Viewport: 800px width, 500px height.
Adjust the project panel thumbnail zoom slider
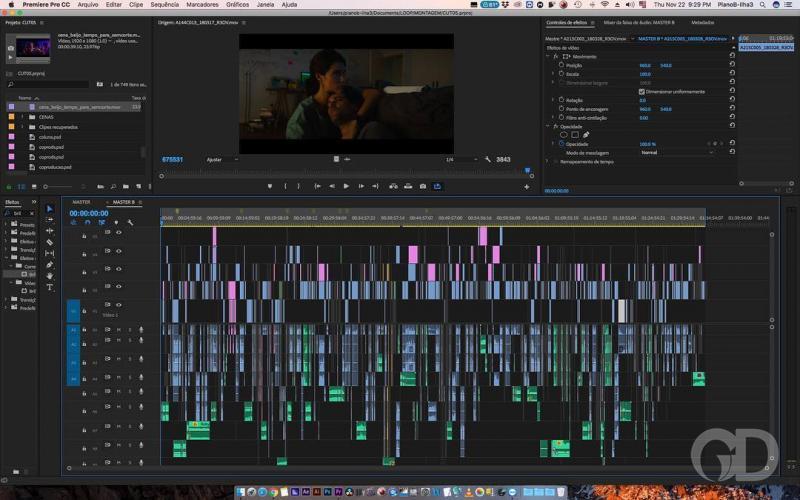(x=57, y=186)
